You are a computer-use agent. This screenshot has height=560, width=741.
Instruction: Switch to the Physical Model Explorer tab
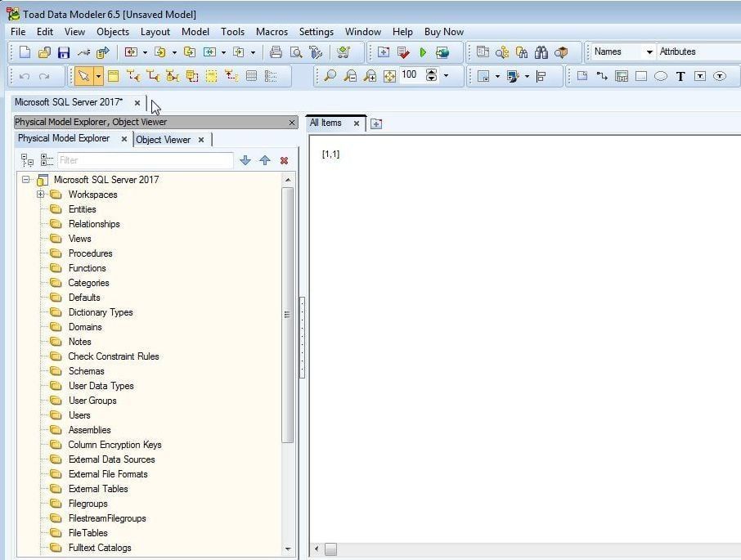point(64,138)
